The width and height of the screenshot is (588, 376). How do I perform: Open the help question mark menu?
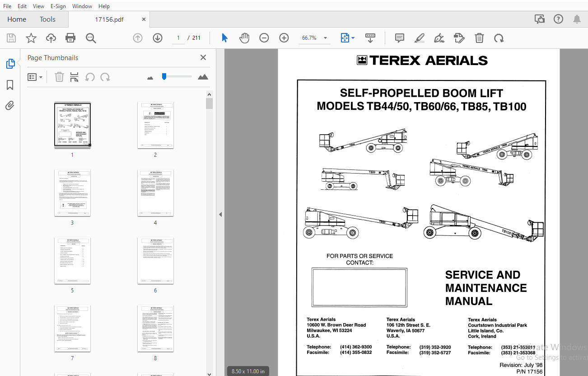pos(559,19)
